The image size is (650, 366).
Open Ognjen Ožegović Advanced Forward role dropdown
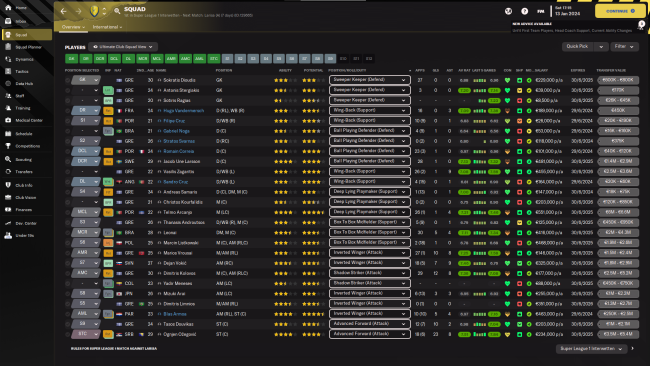point(369,334)
